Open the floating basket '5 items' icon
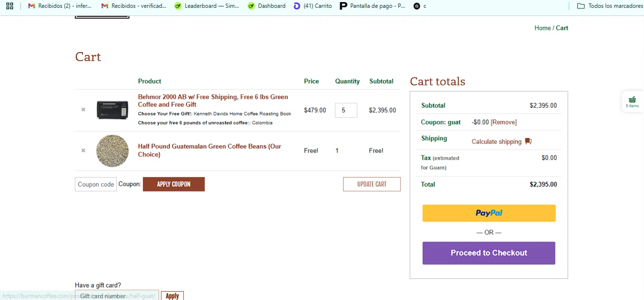This screenshot has height=300, width=644. pos(632,102)
